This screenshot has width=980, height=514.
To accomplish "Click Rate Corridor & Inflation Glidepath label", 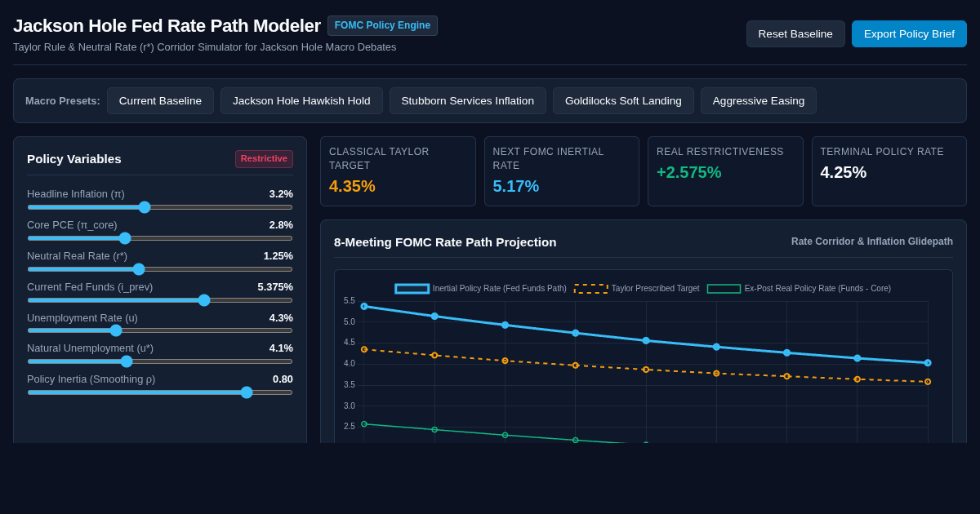I will coord(872,241).
